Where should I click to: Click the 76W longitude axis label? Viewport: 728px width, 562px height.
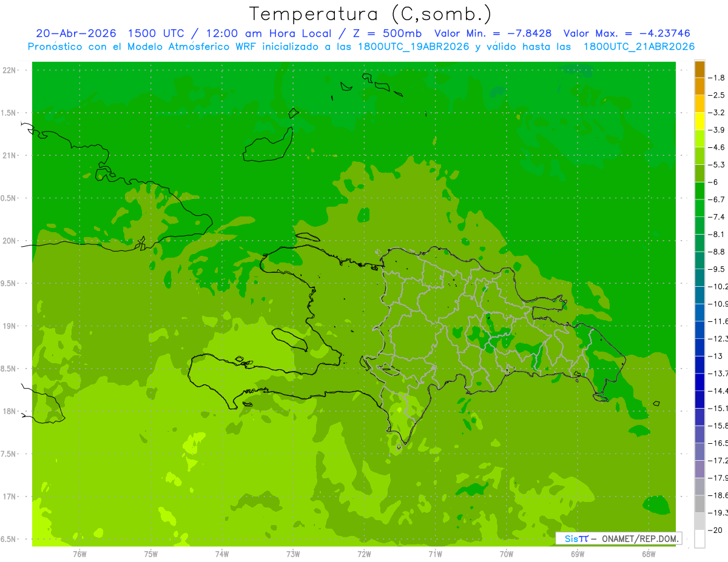(79, 554)
